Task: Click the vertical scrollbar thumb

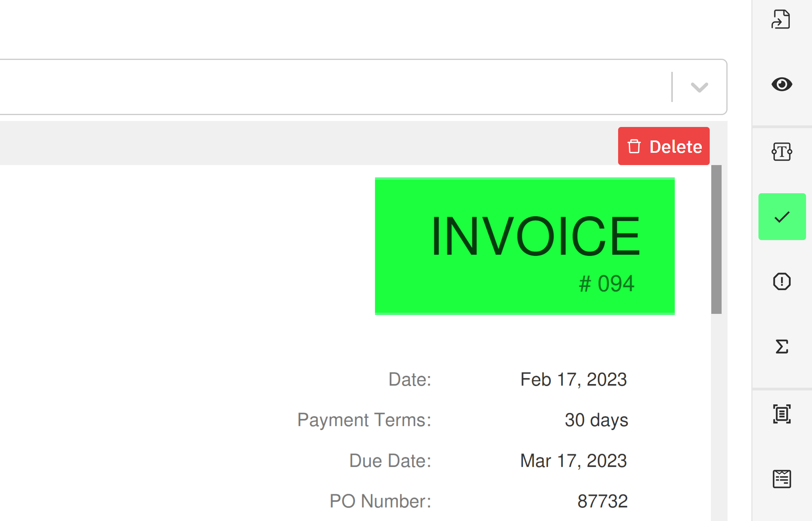Action: [716, 239]
